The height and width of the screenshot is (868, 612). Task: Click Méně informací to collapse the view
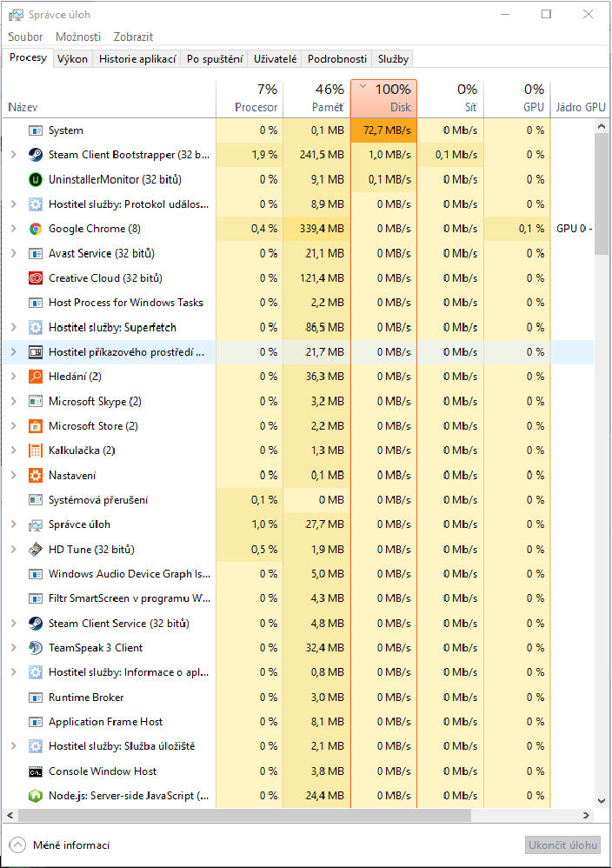60,845
